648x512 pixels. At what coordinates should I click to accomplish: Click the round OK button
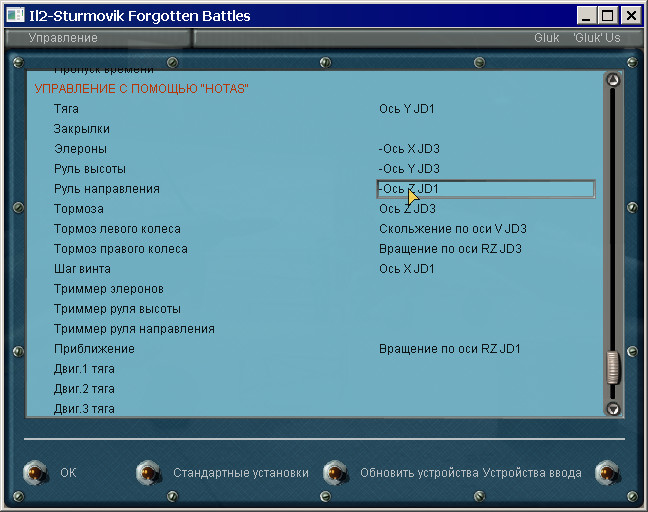click(36, 472)
